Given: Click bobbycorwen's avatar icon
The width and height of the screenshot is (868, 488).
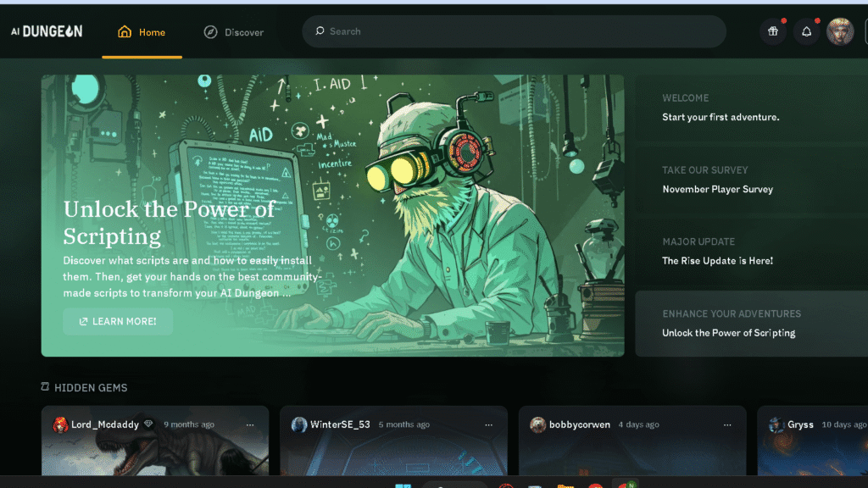Looking at the screenshot, I should tap(538, 424).
